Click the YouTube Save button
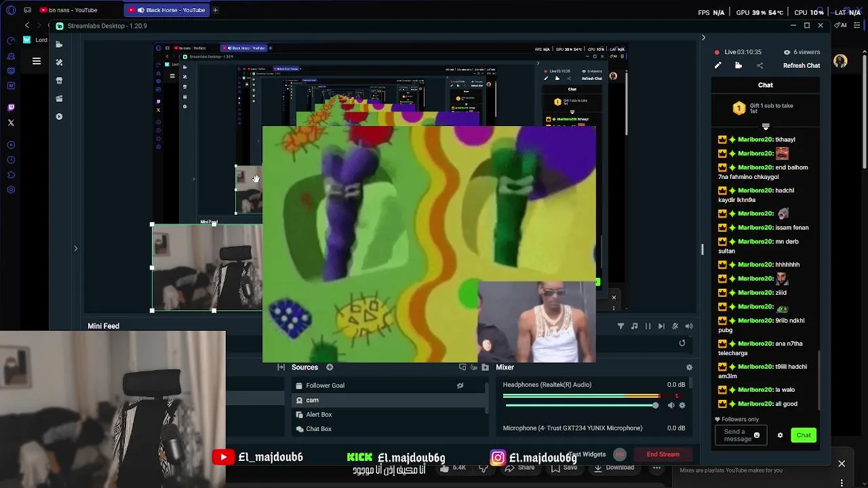 [x=564, y=468]
